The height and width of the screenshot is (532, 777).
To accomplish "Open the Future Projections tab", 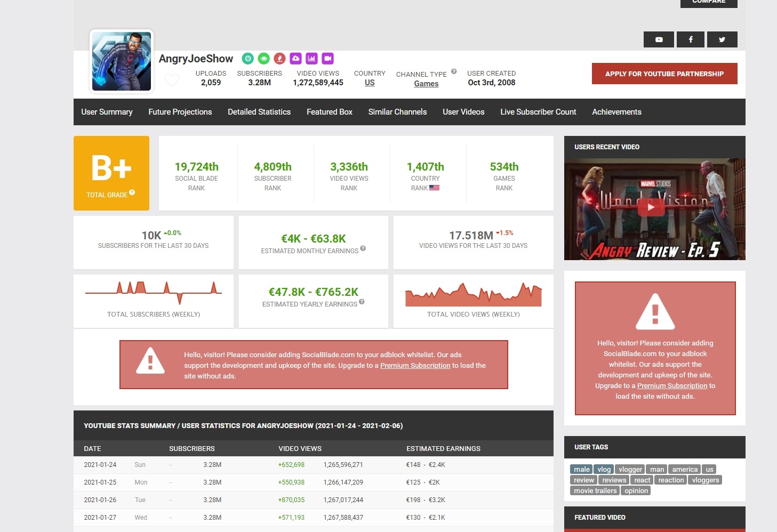I will 180,112.
